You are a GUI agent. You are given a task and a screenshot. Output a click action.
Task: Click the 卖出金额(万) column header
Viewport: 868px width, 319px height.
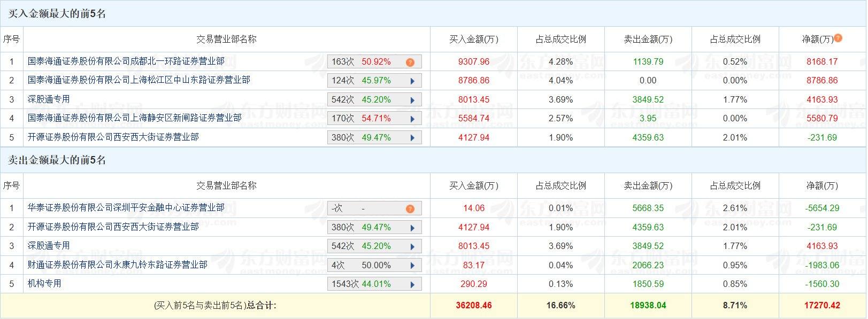[x=648, y=39]
